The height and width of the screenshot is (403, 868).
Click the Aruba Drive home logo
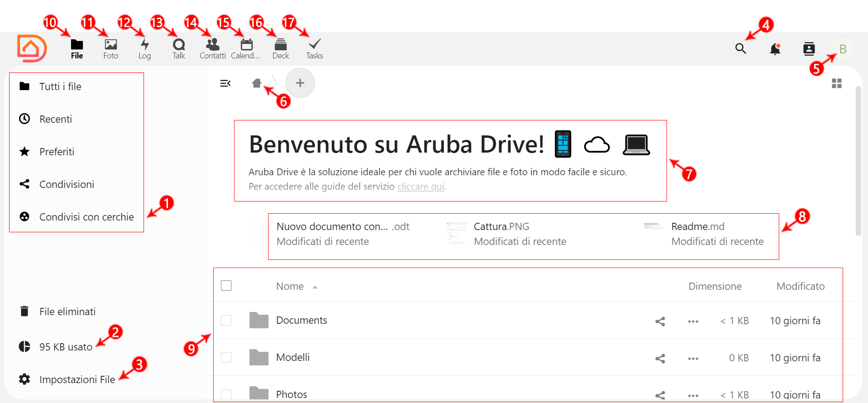32,48
